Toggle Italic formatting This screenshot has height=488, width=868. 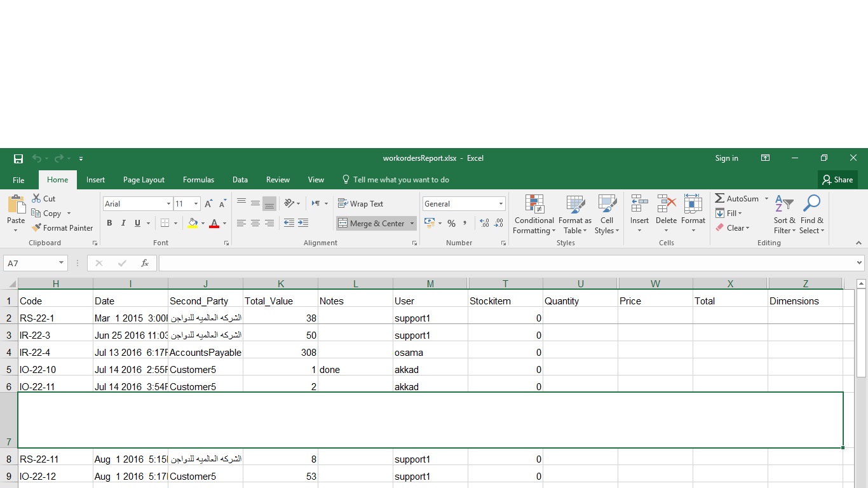(x=123, y=224)
